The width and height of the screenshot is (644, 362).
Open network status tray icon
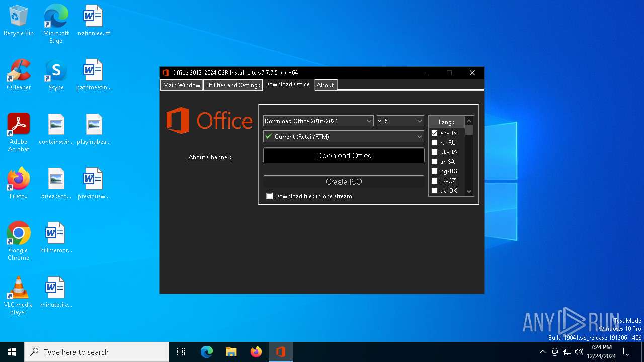(x=567, y=352)
